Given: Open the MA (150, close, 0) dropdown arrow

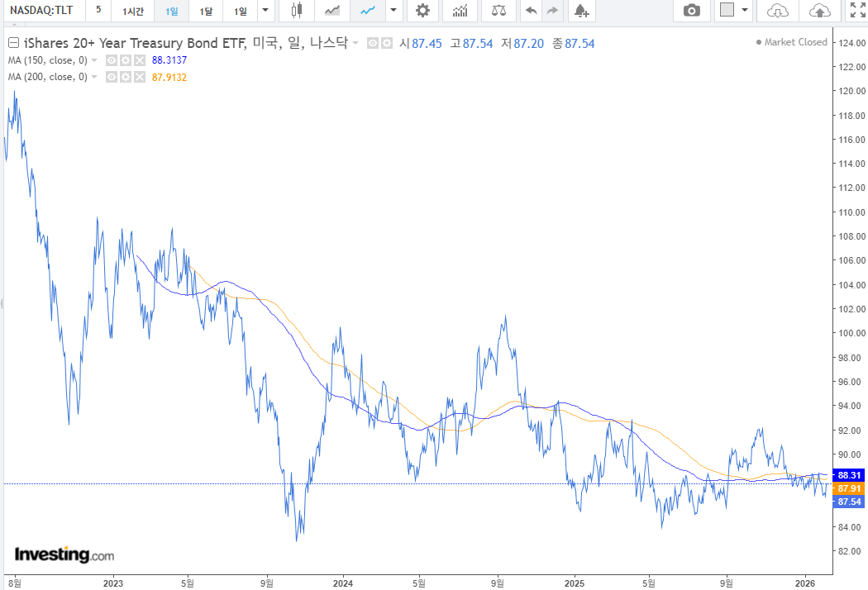Looking at the screenshot, I should pyautogui.click(x=94, y=60).
